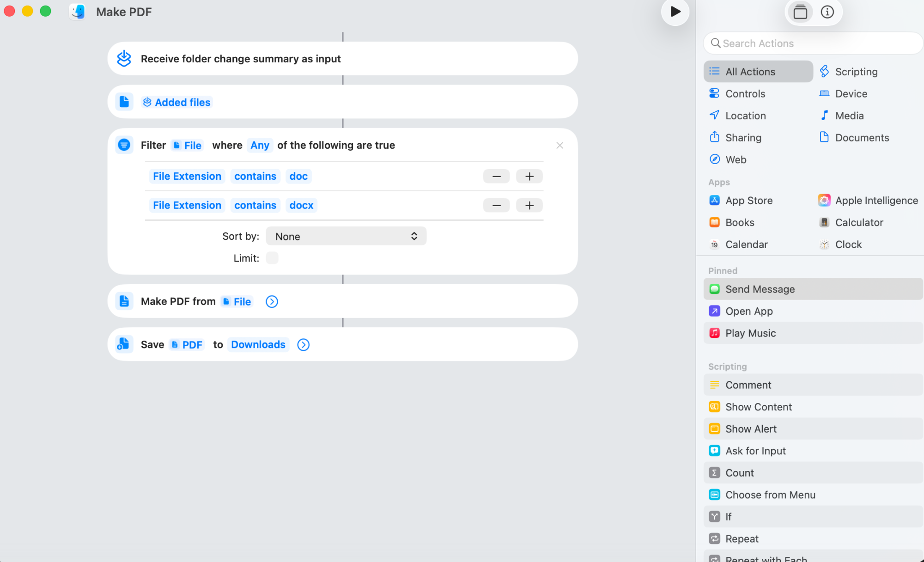Click the Save File action icon

[x=124, y=344]
